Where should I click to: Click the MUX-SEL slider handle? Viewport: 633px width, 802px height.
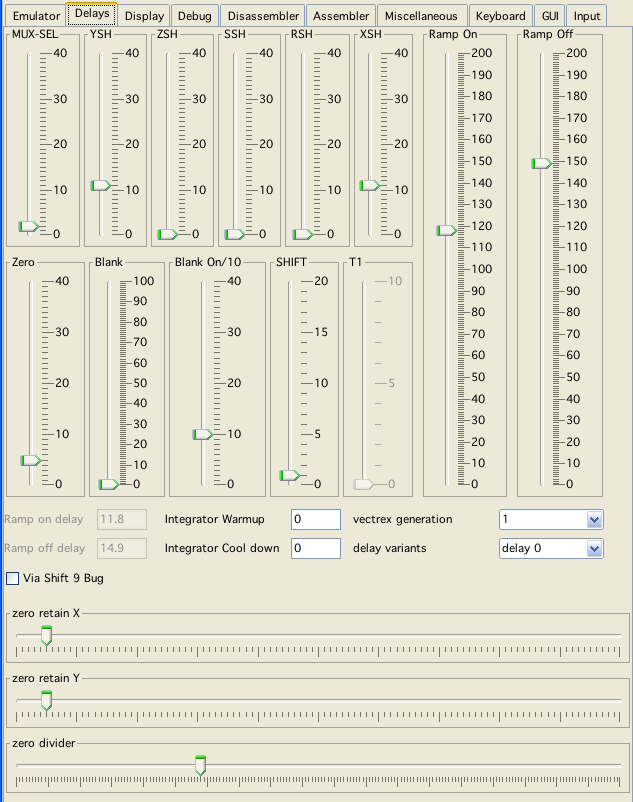tap(28, 227)
